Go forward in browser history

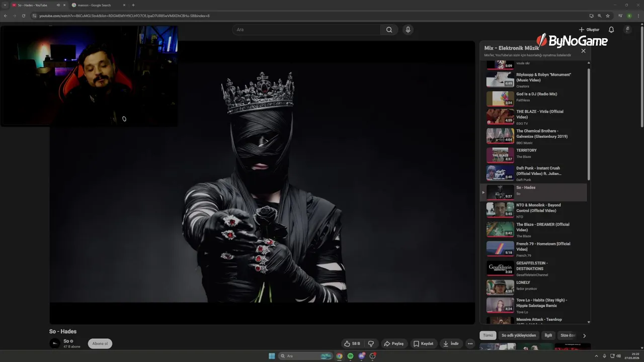coord(14,16)
